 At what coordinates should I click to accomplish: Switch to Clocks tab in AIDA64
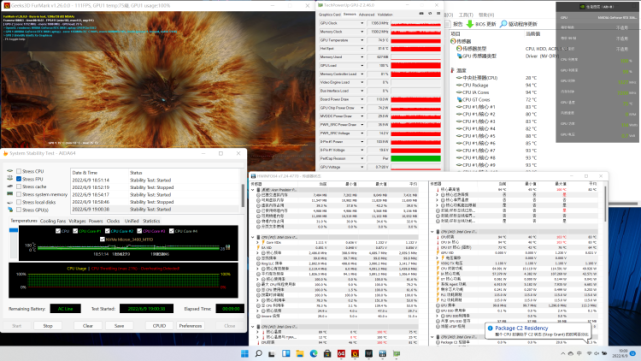(x=113, y=221)
